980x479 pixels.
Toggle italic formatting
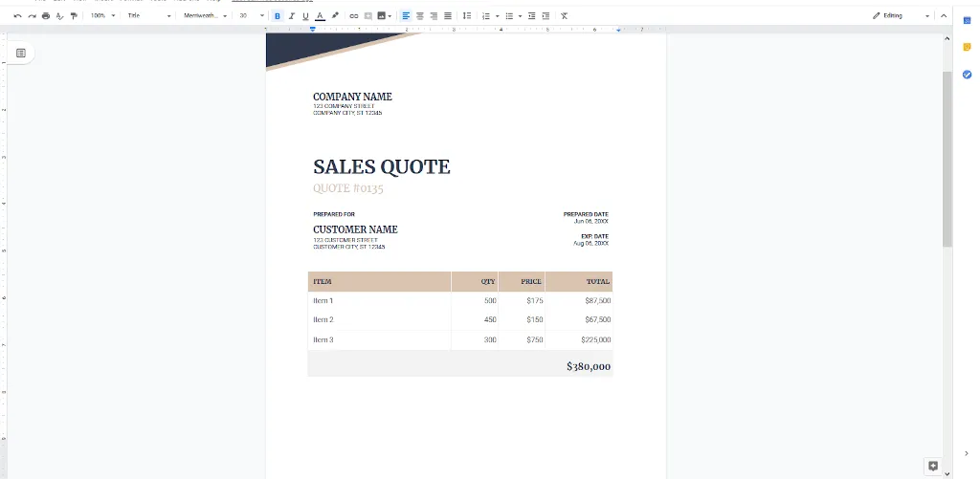[x=291, y=15]
